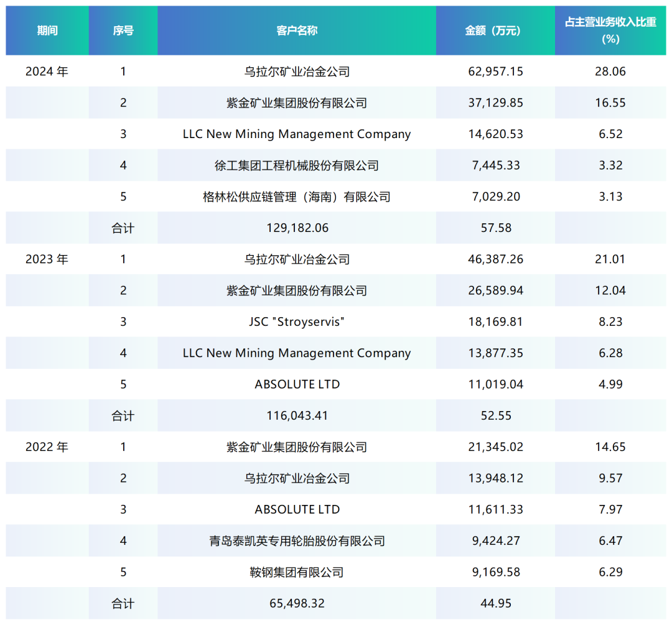This screenshot has height=625, width=672.
Task: Click total 129,182.06
Action: (297, 228)
